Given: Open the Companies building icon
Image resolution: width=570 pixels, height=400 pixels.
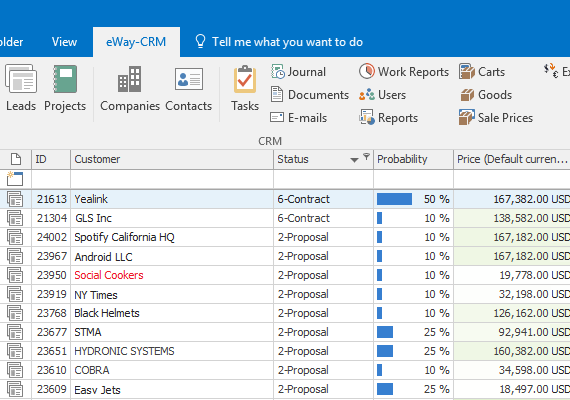Looking at the screenshot, I should pyautogui.click(x=130, y=79).
